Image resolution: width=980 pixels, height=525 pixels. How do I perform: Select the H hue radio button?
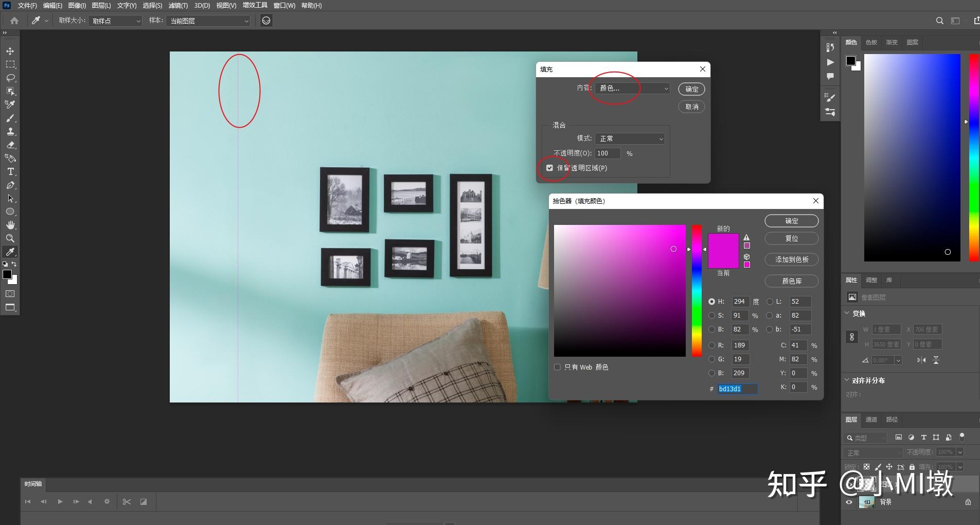(712, 302)
